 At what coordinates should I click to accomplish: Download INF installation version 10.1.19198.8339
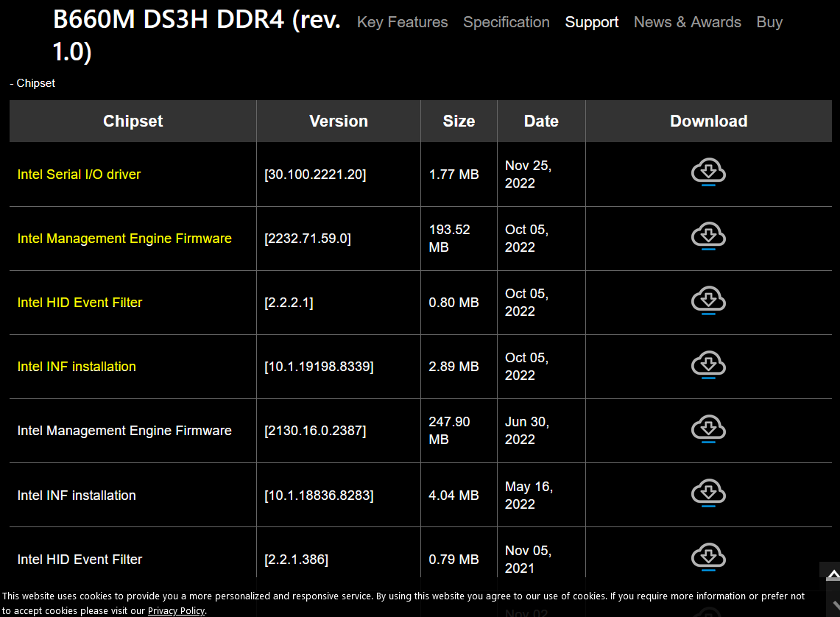coord(708,364)
